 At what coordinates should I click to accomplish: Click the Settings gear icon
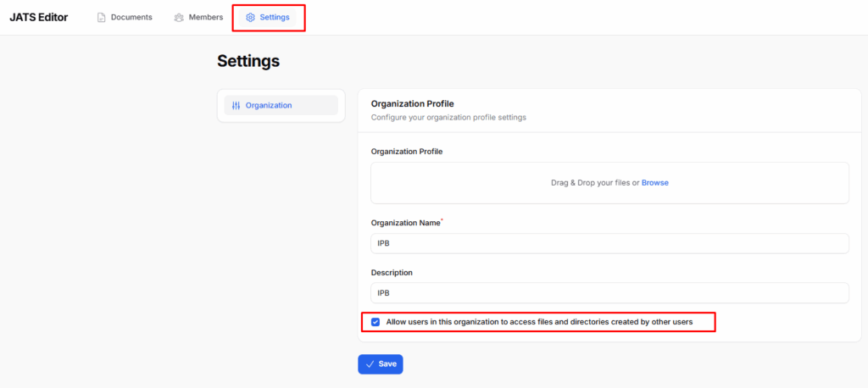click(250, 18)
